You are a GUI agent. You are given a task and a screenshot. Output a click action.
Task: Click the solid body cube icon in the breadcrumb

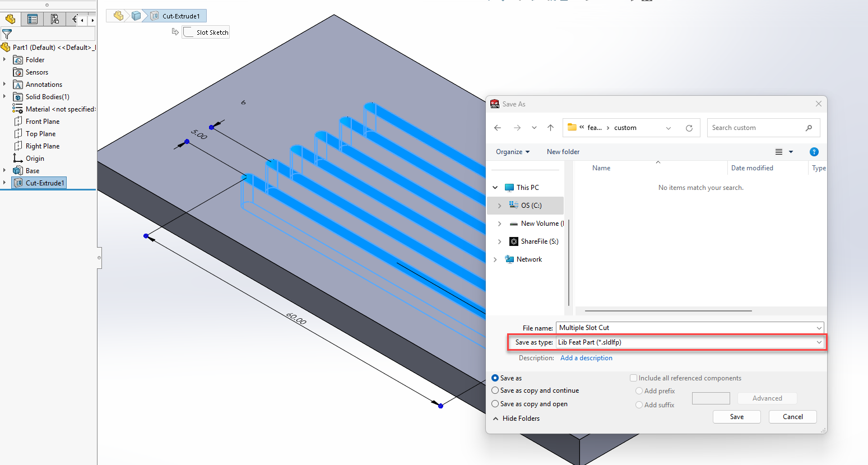tap(136, 16)
